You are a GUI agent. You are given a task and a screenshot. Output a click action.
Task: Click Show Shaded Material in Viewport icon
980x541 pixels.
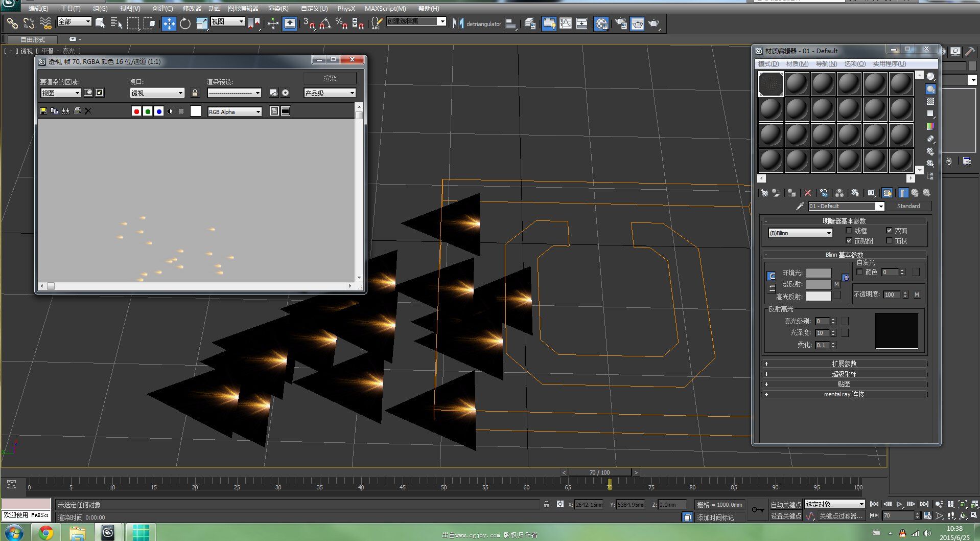tap(888, 193)
